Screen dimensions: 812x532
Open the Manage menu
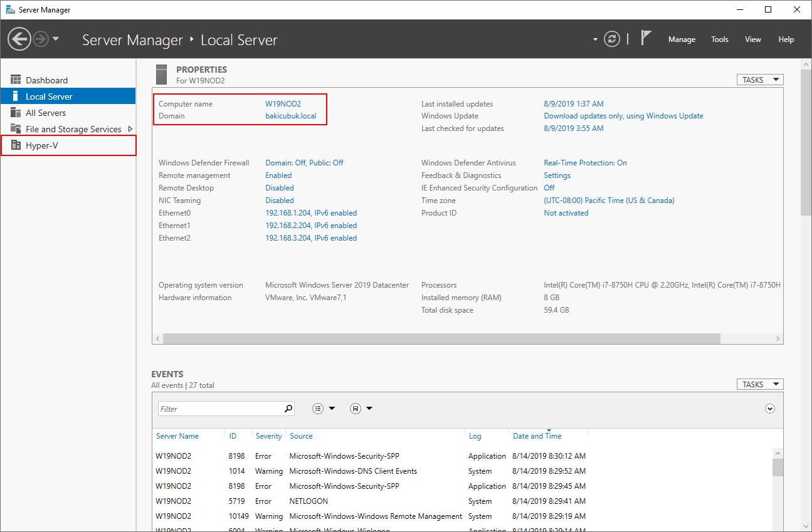(x=682, y=39)
